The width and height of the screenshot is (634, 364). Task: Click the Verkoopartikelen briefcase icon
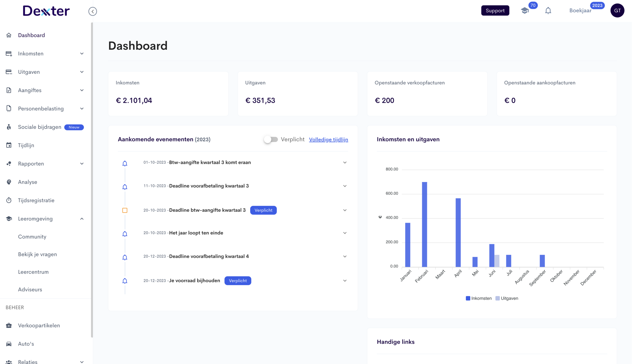[x=9, y=325]
